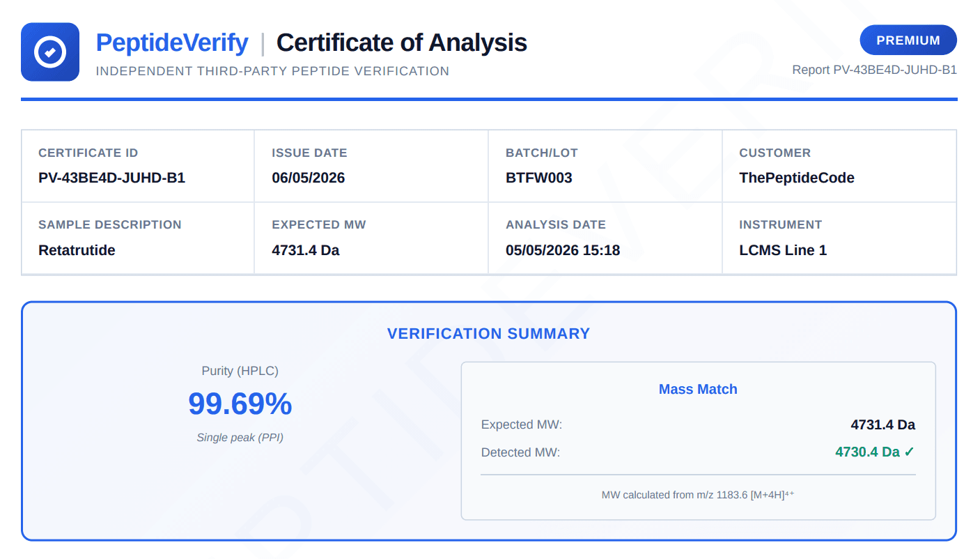
Task: Click the INSTRUMENT label
Action: 781,224
